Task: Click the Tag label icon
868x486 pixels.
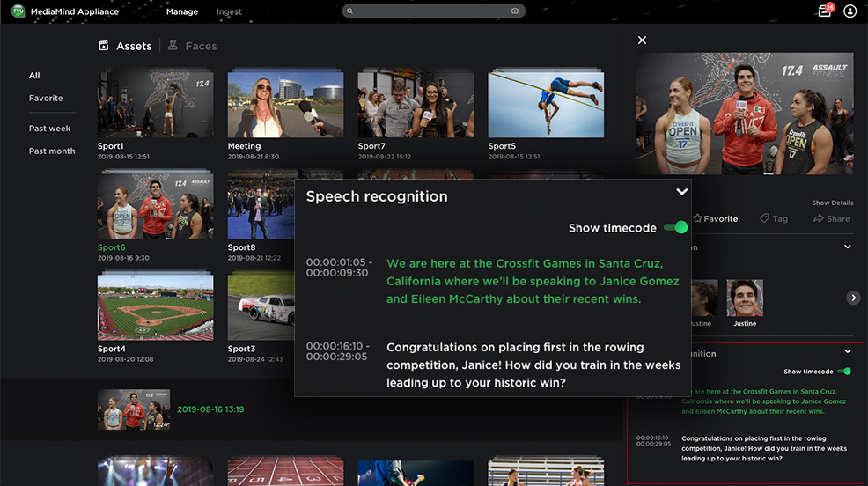Action: (x=764, y=218)
